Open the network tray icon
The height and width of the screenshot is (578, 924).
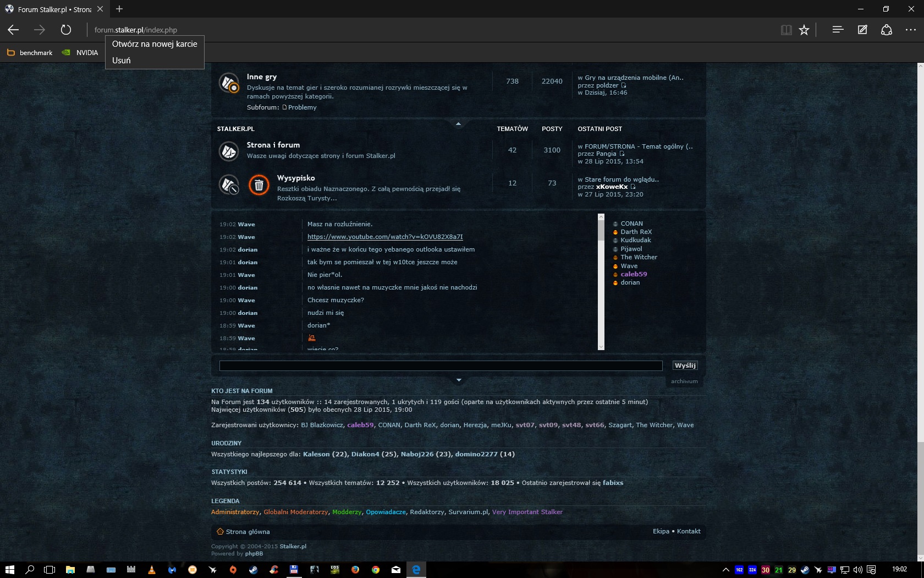click(845, 570)
